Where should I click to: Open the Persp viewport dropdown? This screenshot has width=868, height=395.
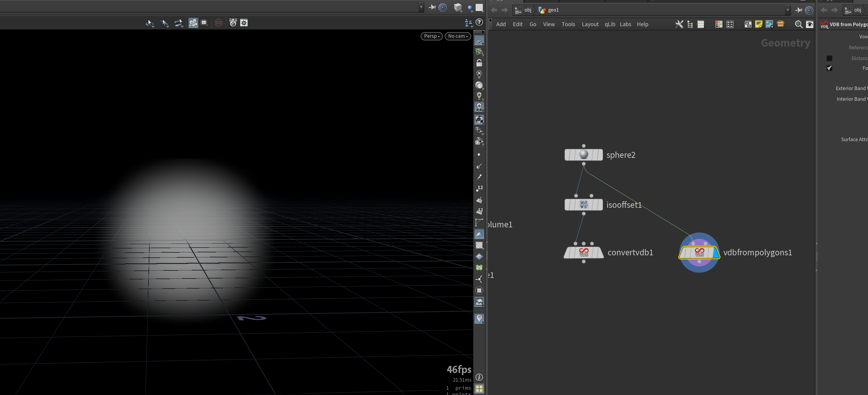(x=431, y=36)
